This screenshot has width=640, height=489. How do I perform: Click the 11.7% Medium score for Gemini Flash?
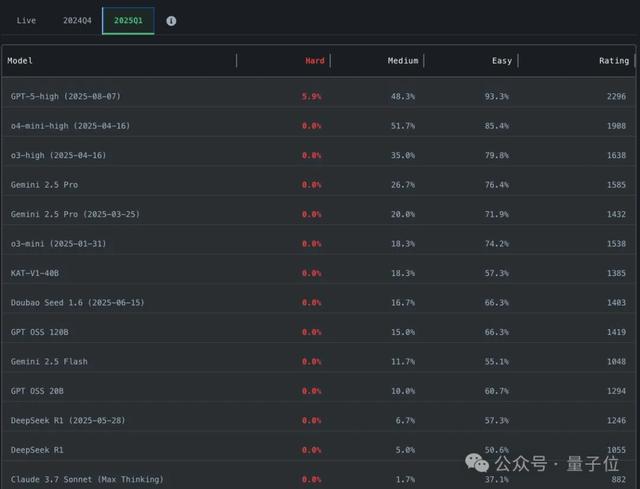pos(403,361)
